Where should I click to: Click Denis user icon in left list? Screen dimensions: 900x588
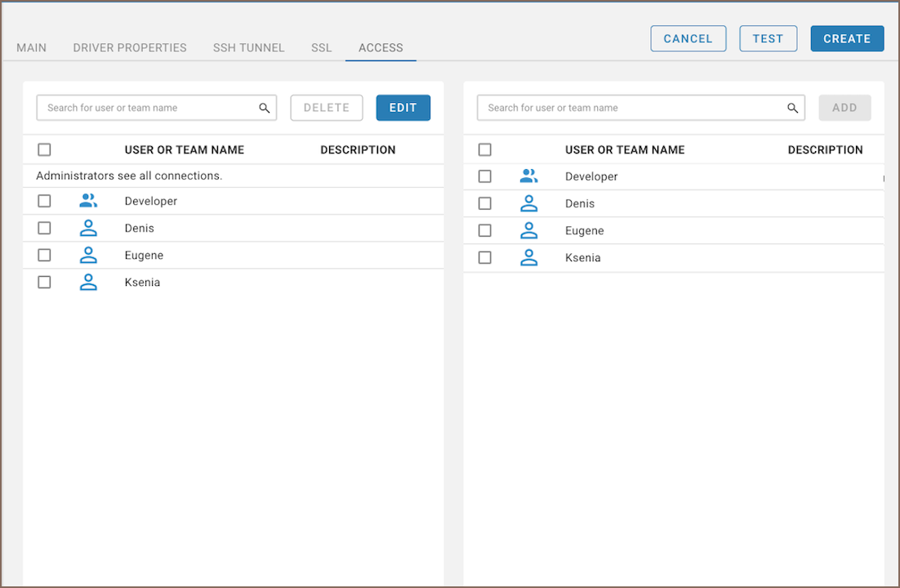[88, 229]
